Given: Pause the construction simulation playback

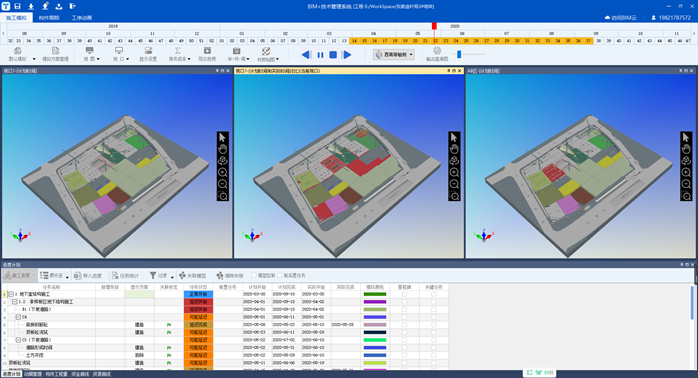Looking at the screenshot, I should (320, 55).
